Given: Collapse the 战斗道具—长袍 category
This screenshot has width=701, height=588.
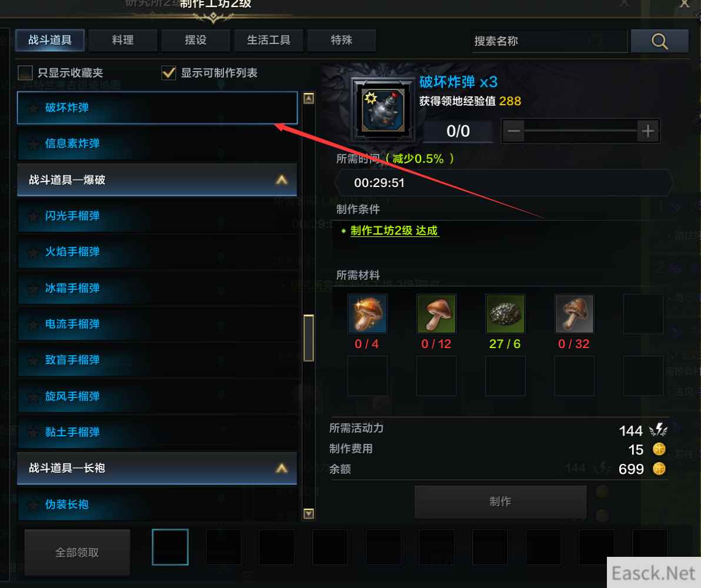Looking at the screenshot, I should tap(282, 468).
